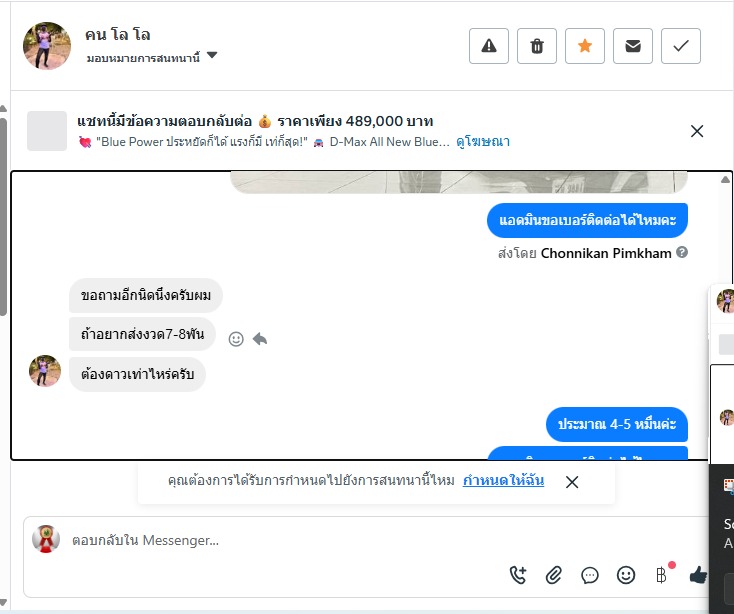Close the assignment prompt notice
Viewport: 734px width, 614px height.
(572, 482)
